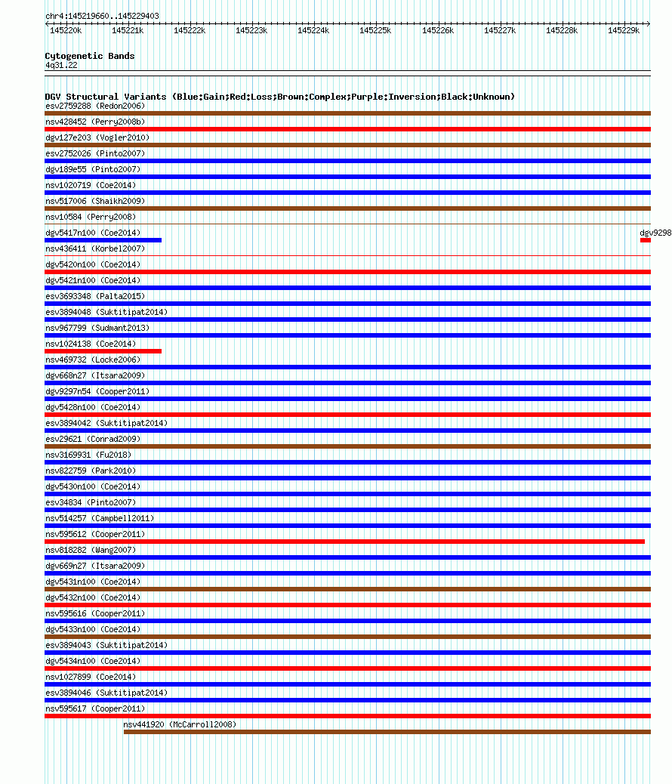This screenshot has height=784, width=672.
Task: Click the 145223k ruler tick label
Action: tap(252, 30)
